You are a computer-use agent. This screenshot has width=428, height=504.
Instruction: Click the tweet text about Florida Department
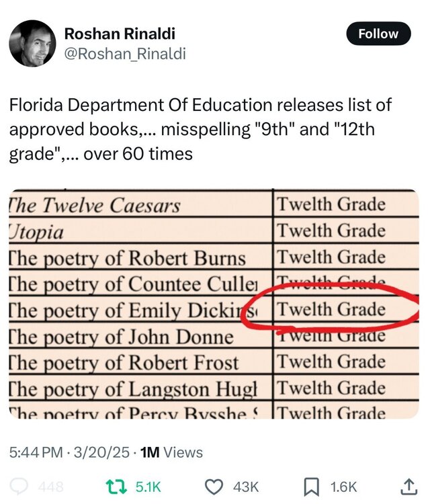(x=202, y=130)
